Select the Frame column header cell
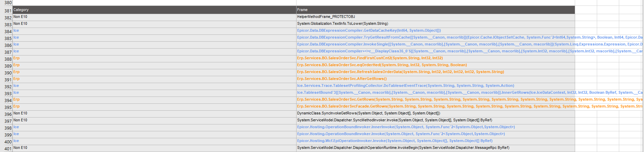 tap(435, 10)
